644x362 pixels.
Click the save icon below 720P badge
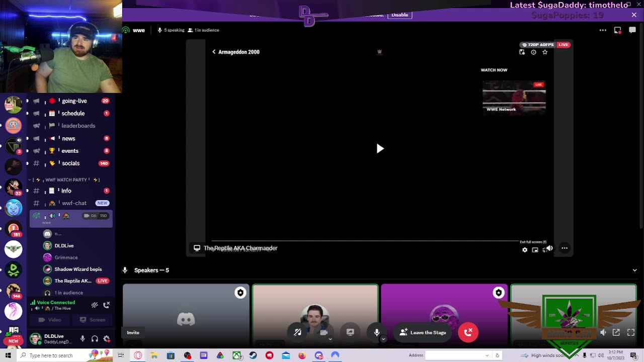(x=522, y=52)
